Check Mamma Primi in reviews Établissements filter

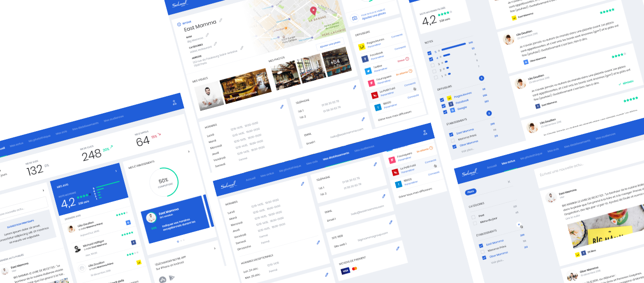[x=453, y=140]
